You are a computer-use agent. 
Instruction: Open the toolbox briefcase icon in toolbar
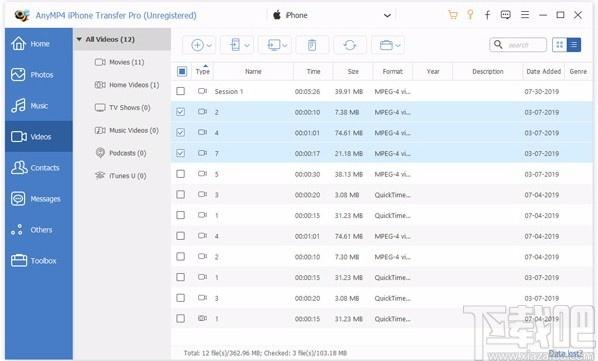386,45
